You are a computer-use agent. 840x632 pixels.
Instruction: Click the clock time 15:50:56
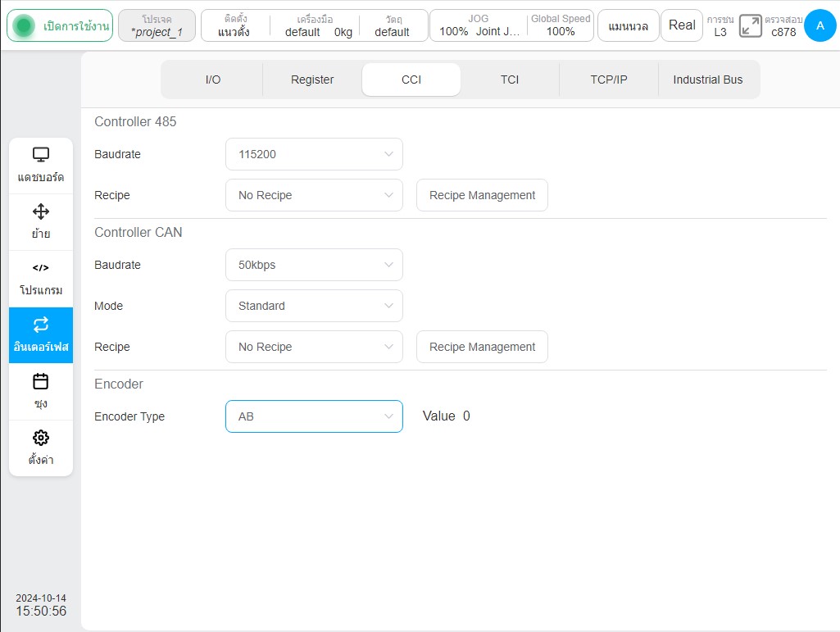41,611
